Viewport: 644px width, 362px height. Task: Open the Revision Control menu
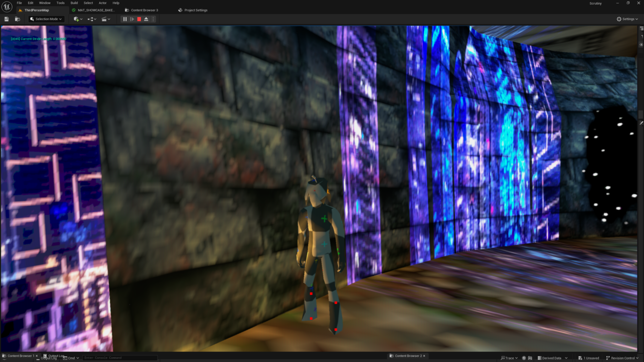[622, 358]
